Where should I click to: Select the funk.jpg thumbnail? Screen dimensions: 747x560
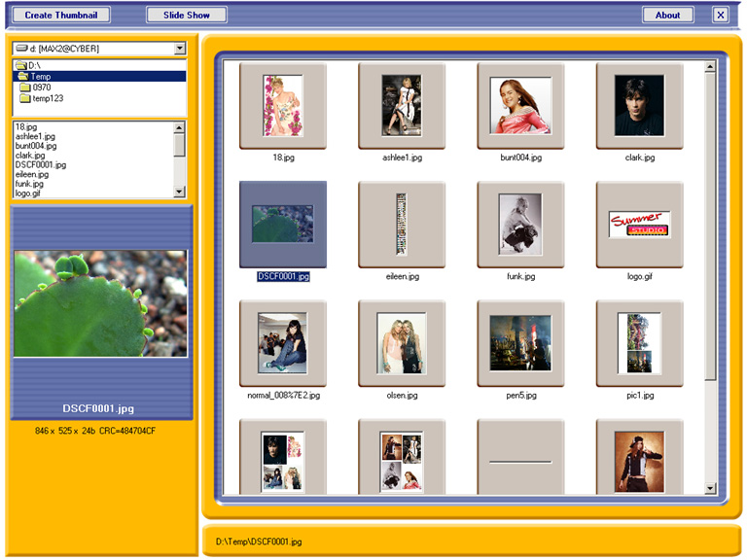click(x=519, y=225)
